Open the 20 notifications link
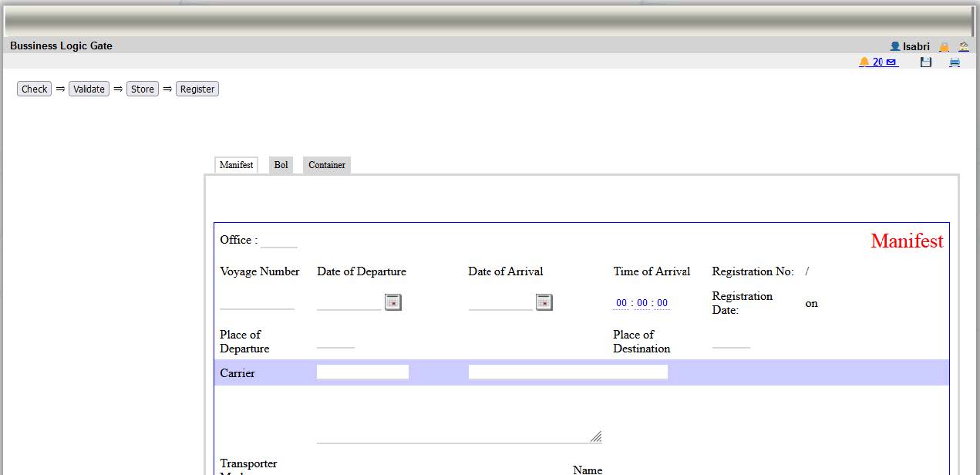 878,62
